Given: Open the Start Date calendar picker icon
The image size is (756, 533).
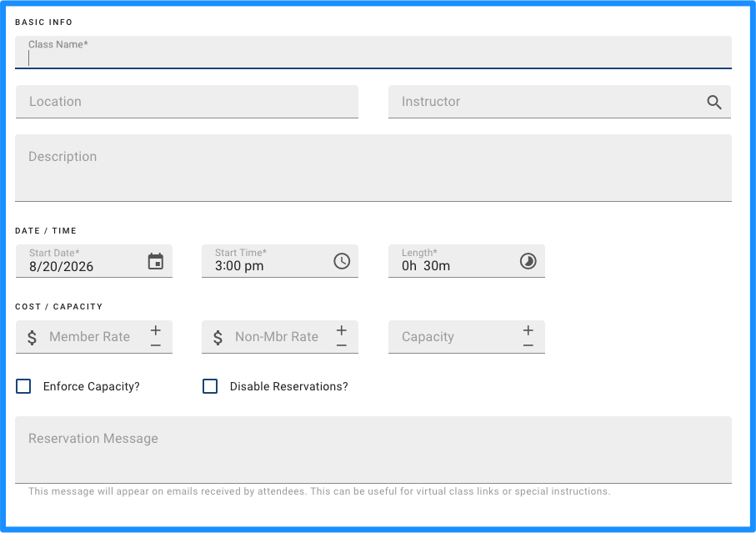Looking at the screenshot, I should pyautogui.click(x=155, y=261).
